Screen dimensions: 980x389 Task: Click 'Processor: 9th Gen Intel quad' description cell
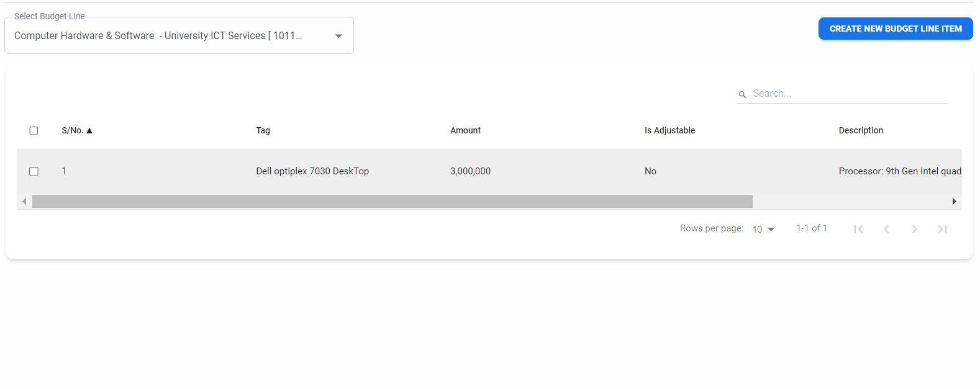pos(900,171)
